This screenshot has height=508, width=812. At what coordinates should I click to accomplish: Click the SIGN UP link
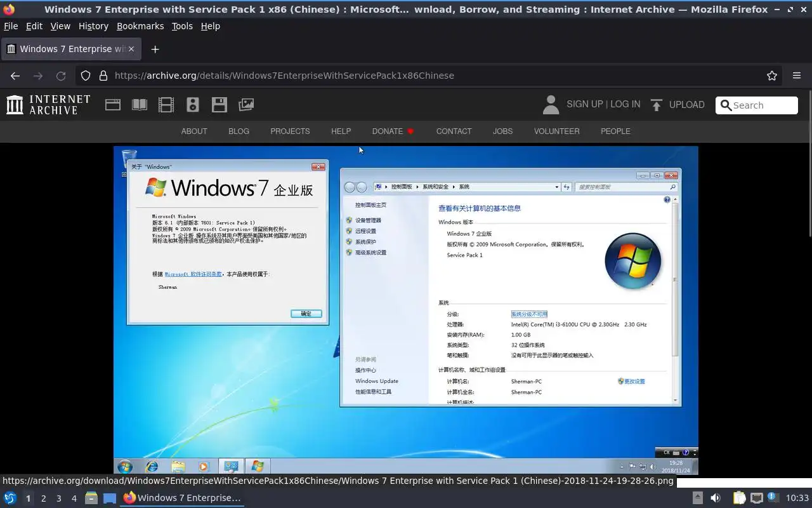pyautogui.click(x=585, y=104)
